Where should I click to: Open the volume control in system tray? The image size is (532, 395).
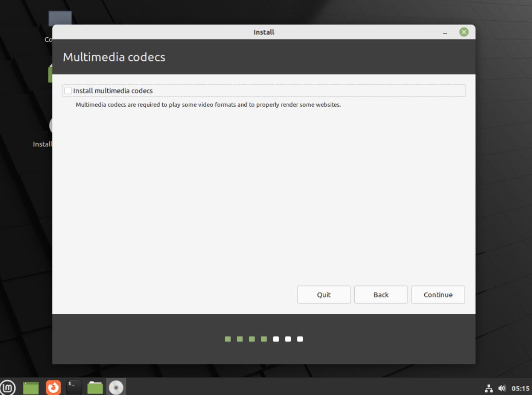click(503, 387)
